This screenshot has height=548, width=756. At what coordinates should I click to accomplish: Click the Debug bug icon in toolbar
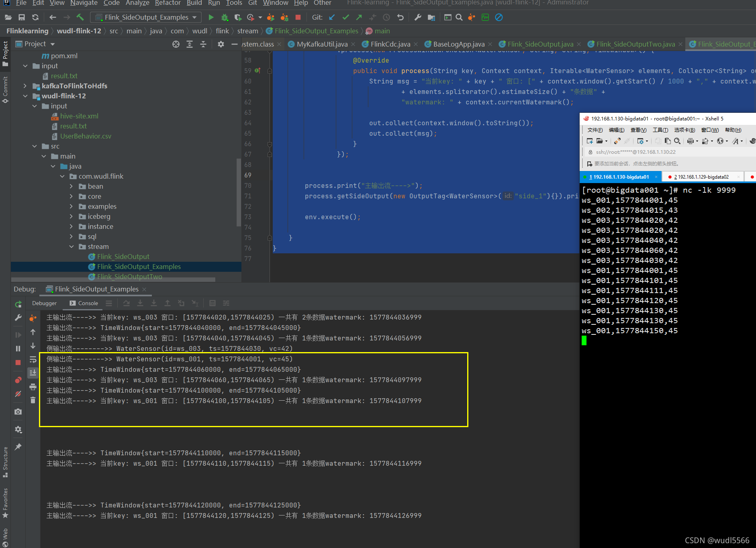click(225, 17)
